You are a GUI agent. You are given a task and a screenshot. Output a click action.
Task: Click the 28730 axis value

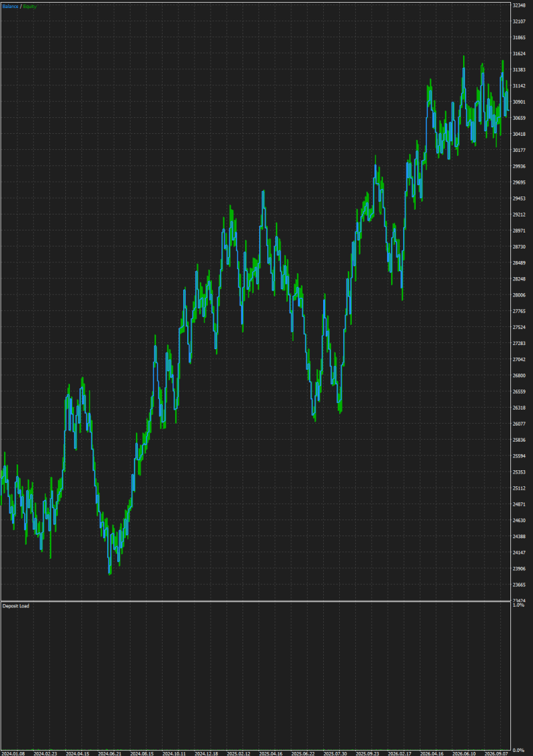519,246
